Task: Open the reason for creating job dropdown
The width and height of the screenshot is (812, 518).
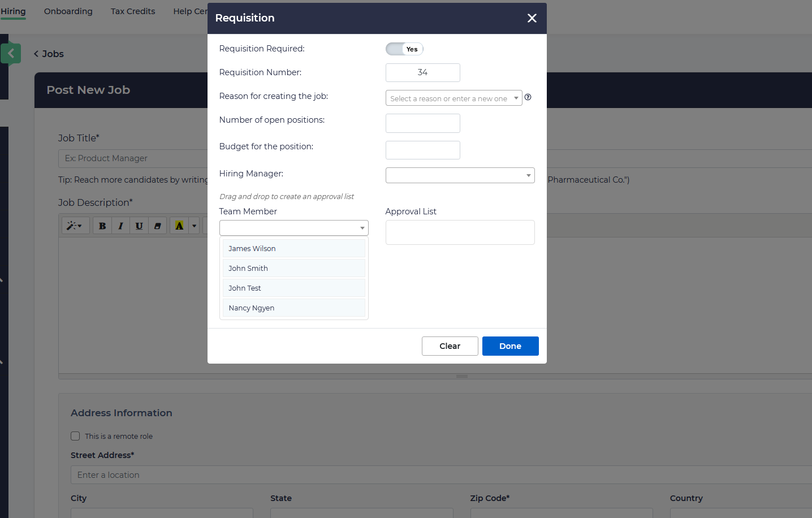Action: [x=453, y=98]
